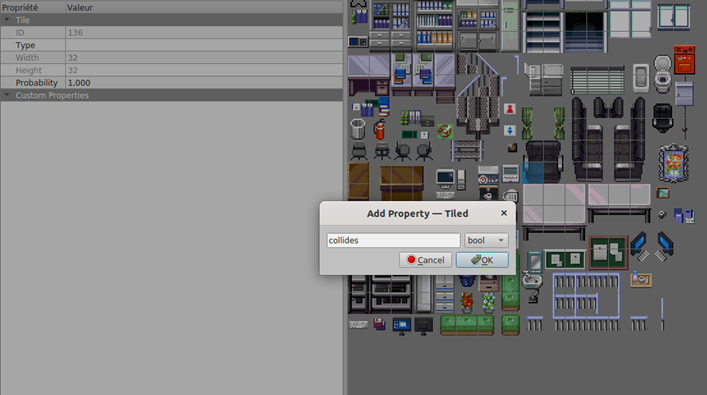This screenshot has height=395, width=707.
Task: Collapse the Tile property group
Action: [7, 20]
